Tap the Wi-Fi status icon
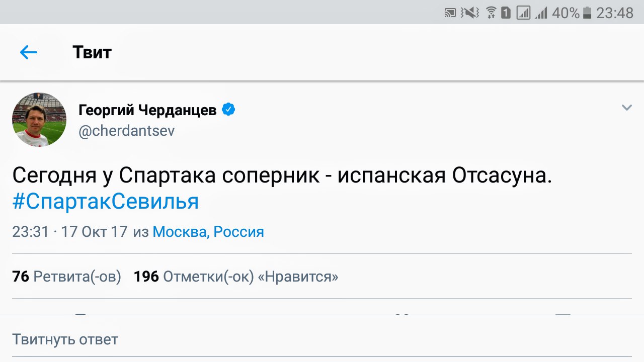The image size is (644, 362). [x=492, y=13]
